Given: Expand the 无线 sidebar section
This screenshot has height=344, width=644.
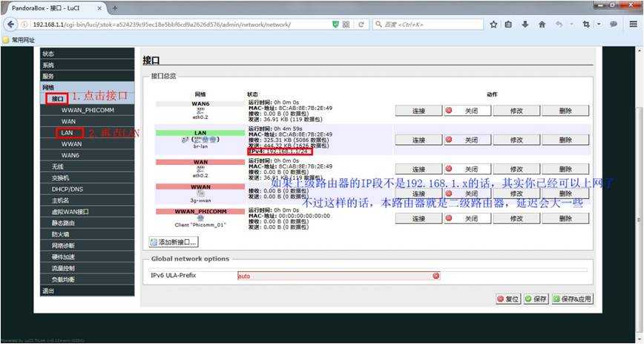Looking at the screenshot, I should 58,166.
